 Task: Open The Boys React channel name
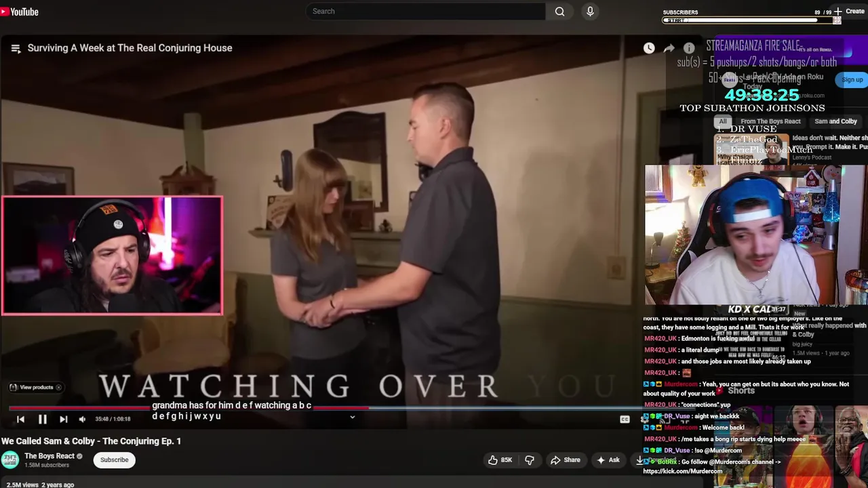coord(50,455)
